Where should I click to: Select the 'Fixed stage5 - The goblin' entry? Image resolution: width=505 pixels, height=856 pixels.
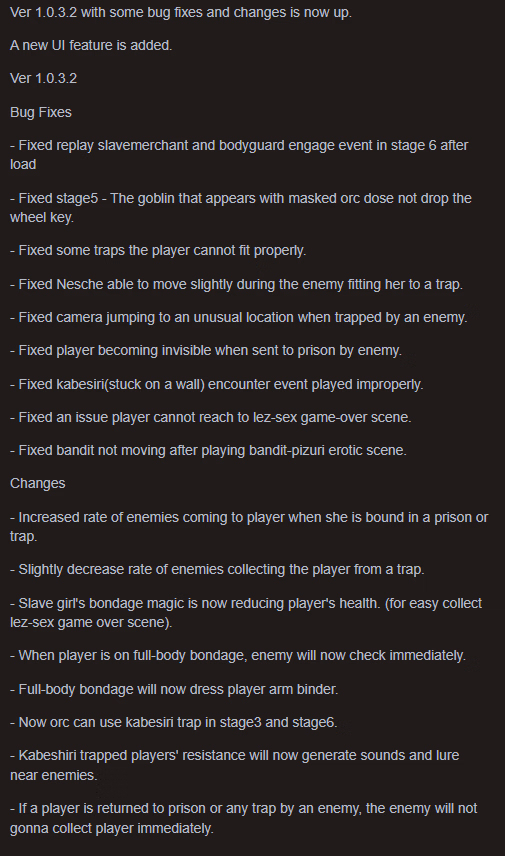(241, 207)
